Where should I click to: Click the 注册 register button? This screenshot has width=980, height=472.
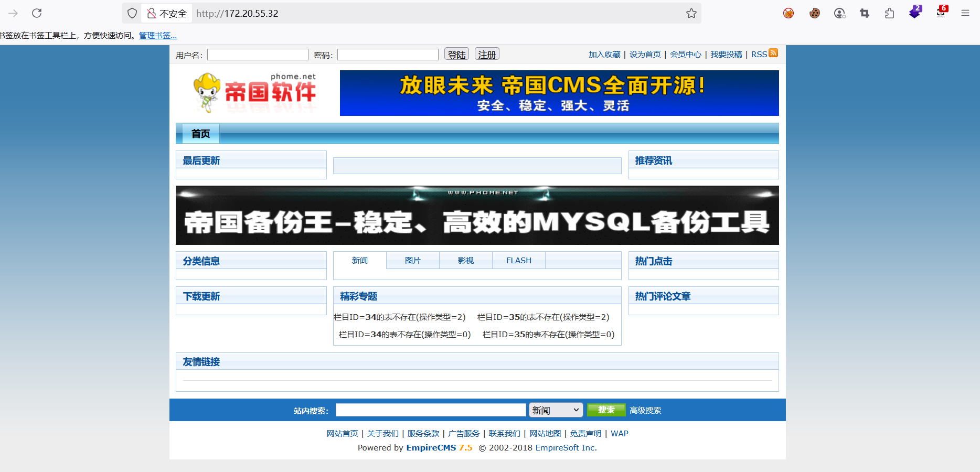[487, 54]
